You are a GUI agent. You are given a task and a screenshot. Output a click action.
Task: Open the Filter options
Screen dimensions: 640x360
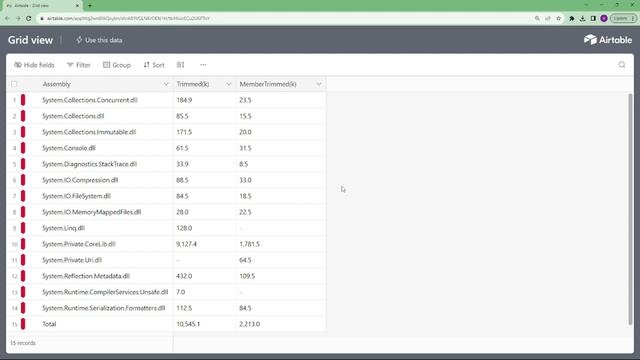click(x=79, y=65)
